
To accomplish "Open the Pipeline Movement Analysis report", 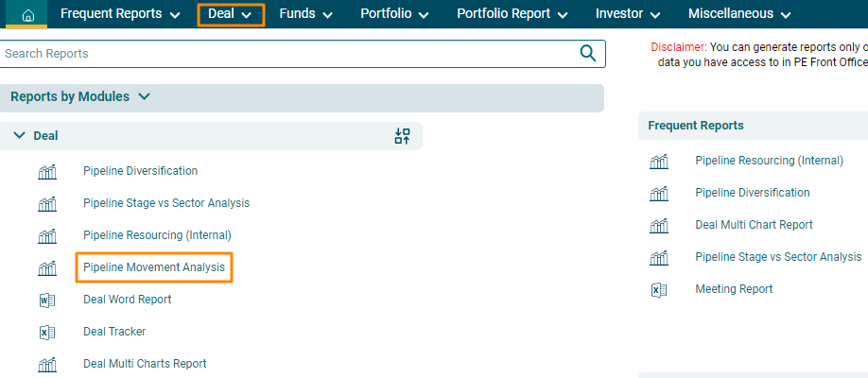I will [x=154, y=267].
